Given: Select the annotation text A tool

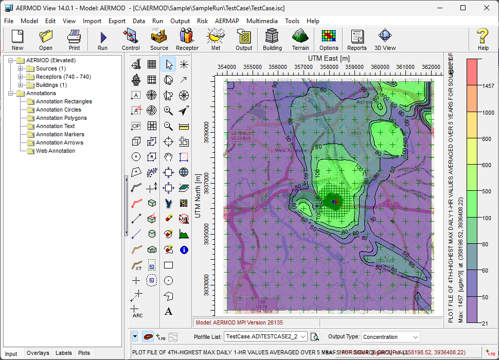Looking at the screenshot, I should point(168,311).
